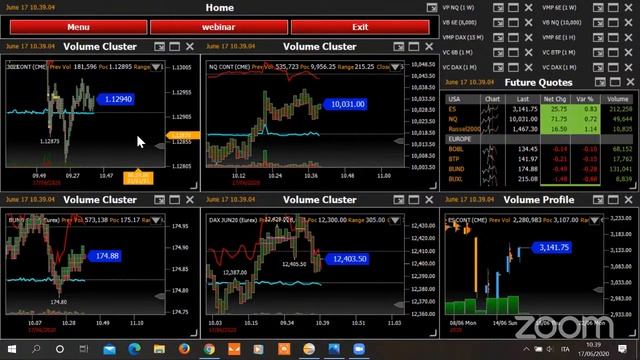640x360 pixels.
Task: Open Zoom from the taskbar
Action: point(359,349)
